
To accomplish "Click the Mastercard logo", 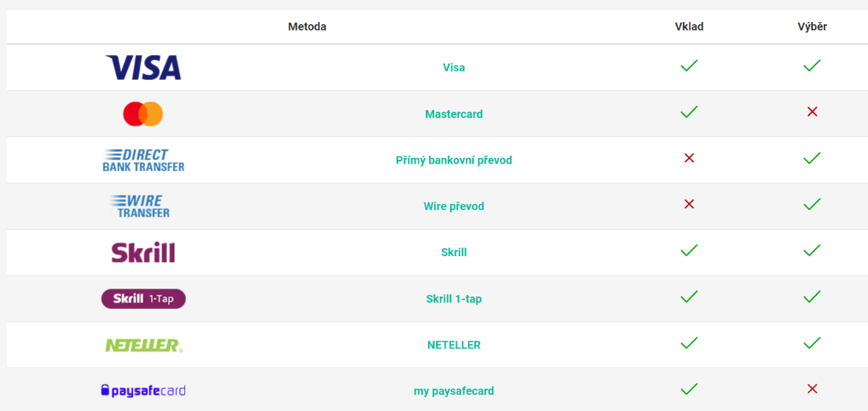I will tap(143, 114).
